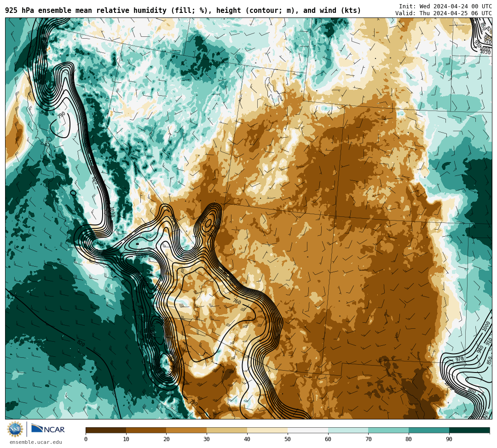Click the 60-70 pale teal colorbar segment
497x448 pixels.
(x=348, y=430)
